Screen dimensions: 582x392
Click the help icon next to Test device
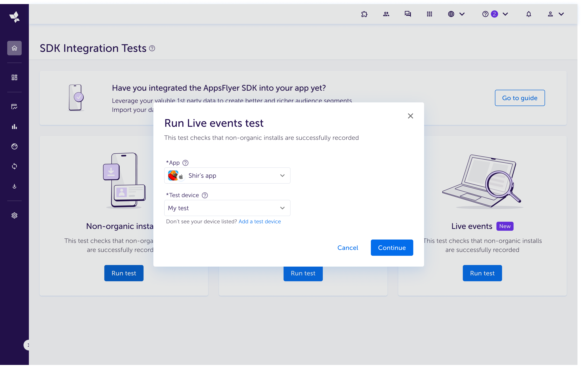pos(205,195)
